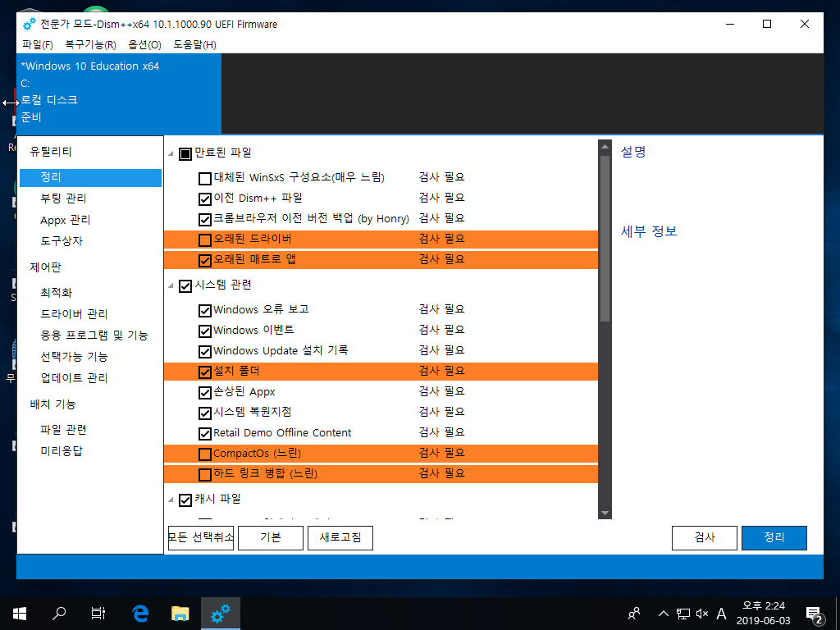Toggle the 시스템 관련 group checkbox
This screenshot has height=630, width=840.
(185, 286)
